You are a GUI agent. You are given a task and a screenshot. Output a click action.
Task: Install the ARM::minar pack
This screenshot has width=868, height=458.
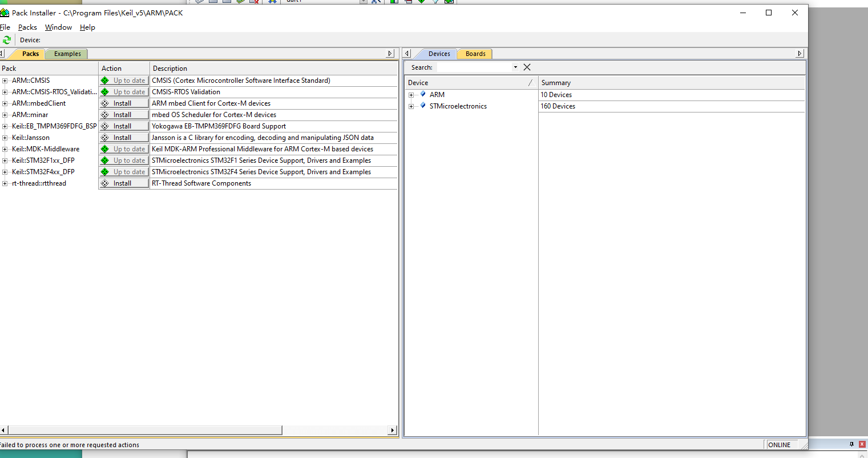[x=124, y=115]
